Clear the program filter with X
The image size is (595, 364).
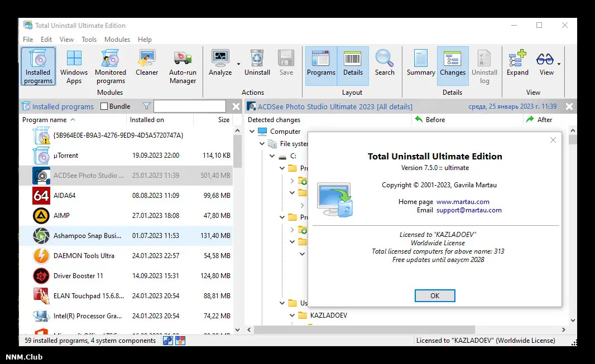236,106
